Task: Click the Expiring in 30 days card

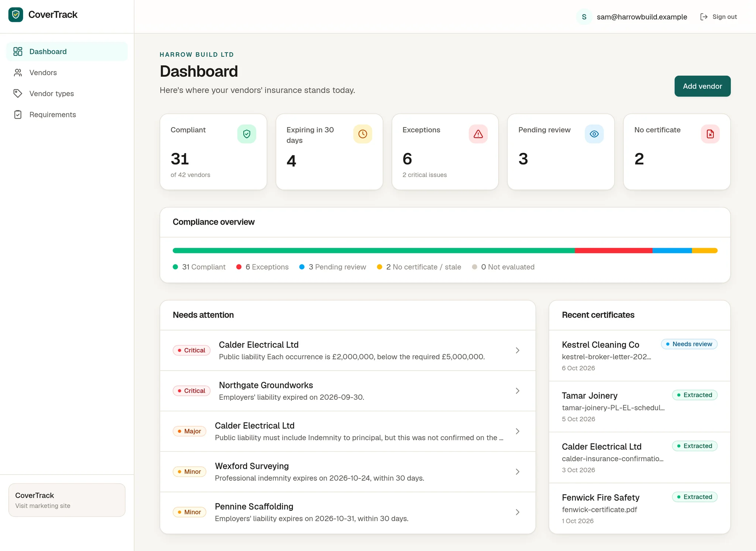Action: click(x=329, y=152)
